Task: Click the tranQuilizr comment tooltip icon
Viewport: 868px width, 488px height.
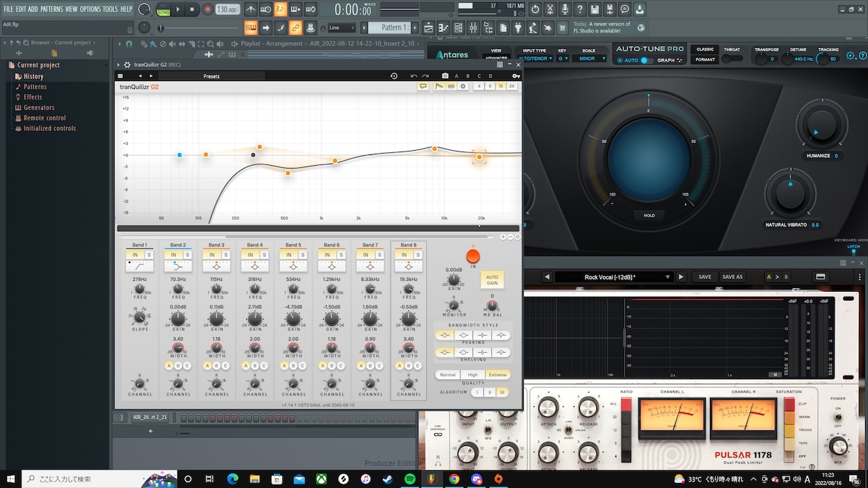Action: pos(423,86)
